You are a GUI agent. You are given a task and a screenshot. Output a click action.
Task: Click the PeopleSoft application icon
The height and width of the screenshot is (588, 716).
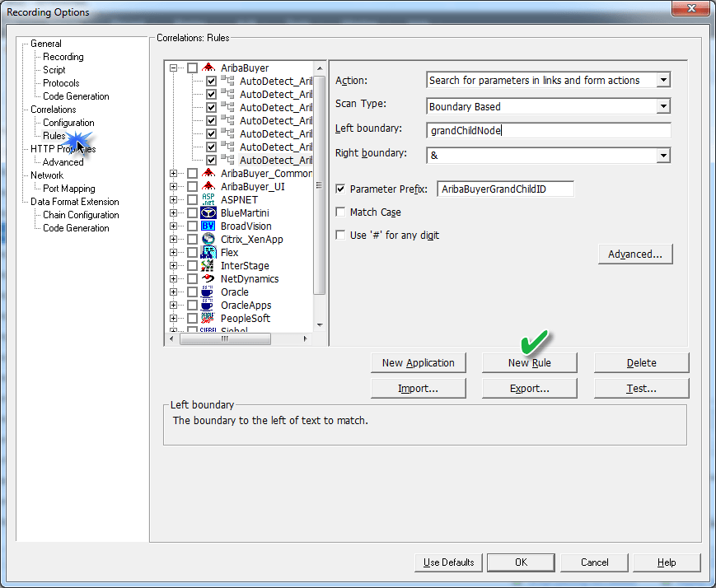coord(208,318)
